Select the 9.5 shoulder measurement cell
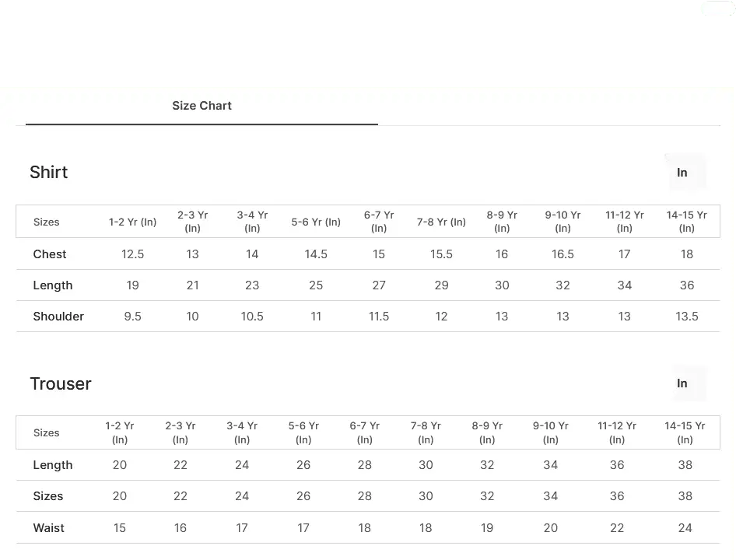Image resolution: width=736 pixels, height=560 pixels. pos(133,317)
